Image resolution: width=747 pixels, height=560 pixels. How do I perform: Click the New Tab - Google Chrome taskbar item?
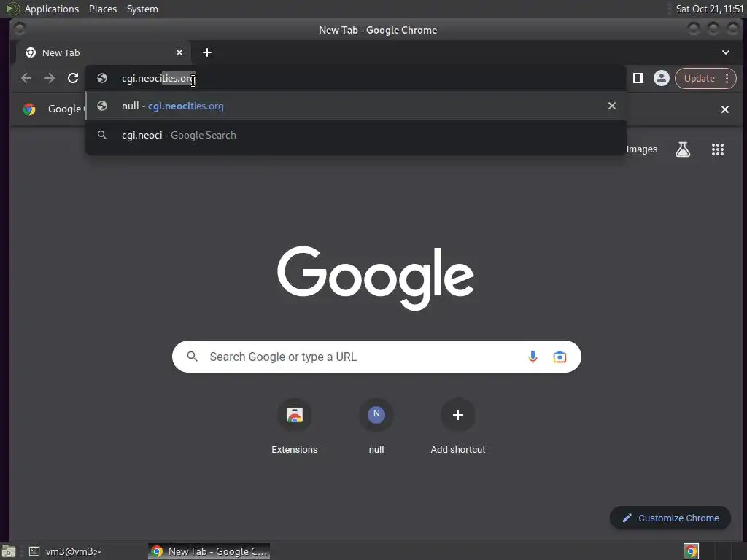(x=209, y=551)
